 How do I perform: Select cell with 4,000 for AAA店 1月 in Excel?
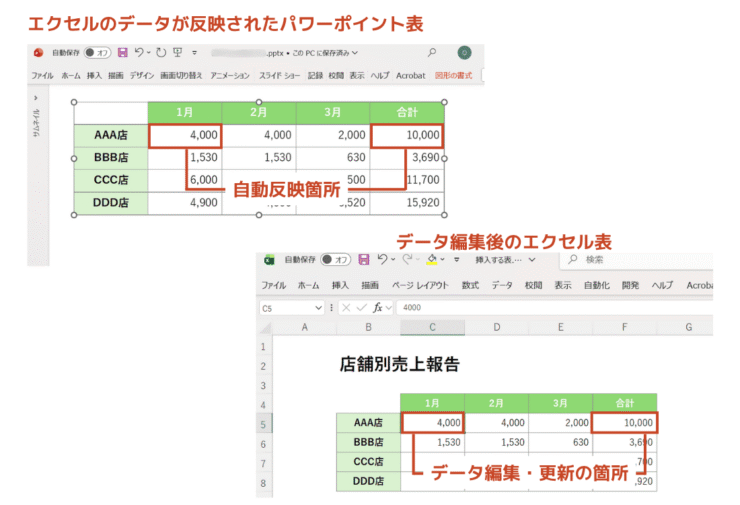432,423
